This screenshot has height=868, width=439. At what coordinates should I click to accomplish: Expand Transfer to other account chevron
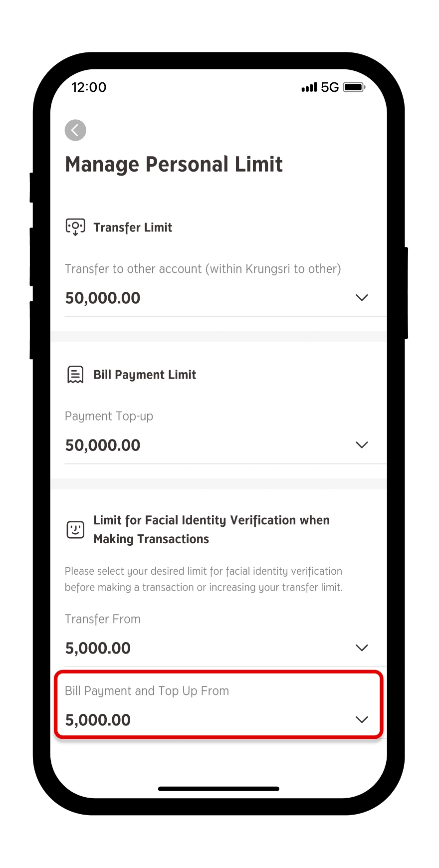[x=362, y=298]
